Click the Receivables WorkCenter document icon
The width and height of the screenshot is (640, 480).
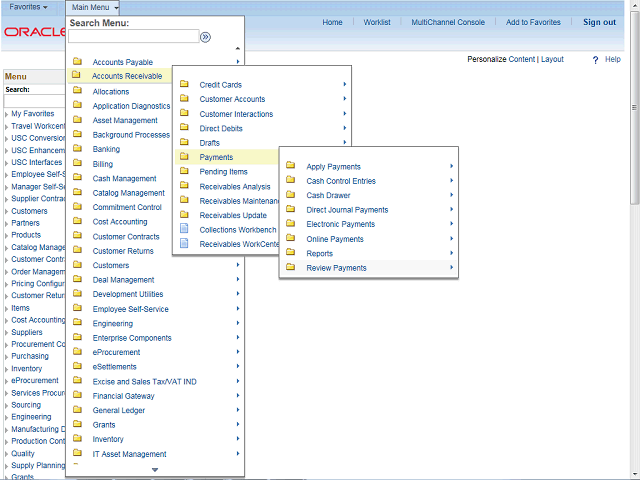coord(184,244)
